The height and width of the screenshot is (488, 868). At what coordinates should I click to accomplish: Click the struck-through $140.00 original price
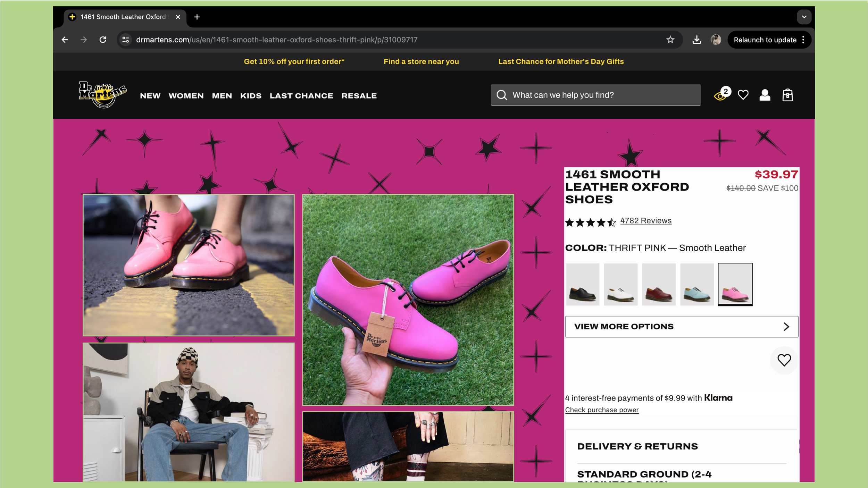coord(741,188)
